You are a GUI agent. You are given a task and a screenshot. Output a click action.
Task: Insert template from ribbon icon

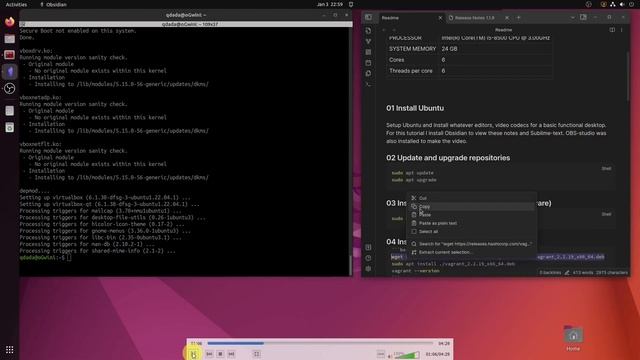coord(368,73)
